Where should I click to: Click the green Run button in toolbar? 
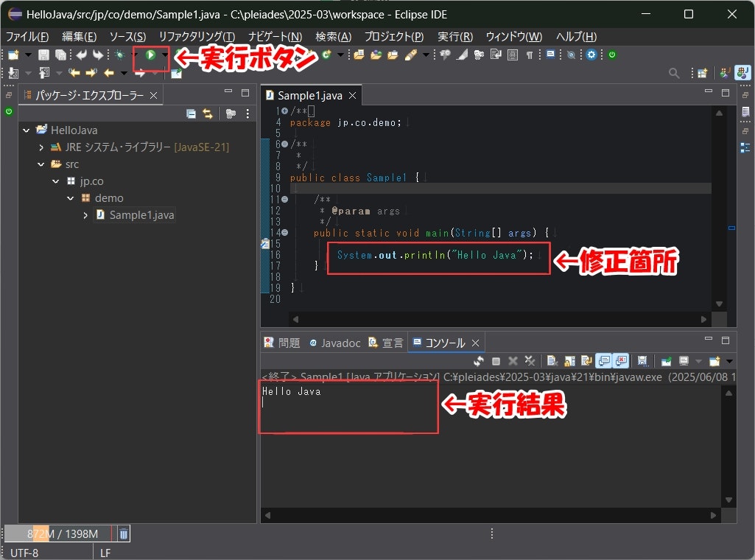150,55
